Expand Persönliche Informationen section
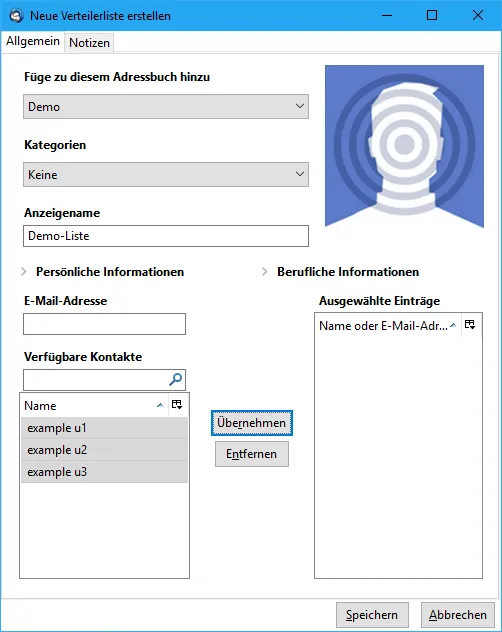 pyautogui.click(x=103, y=272)
